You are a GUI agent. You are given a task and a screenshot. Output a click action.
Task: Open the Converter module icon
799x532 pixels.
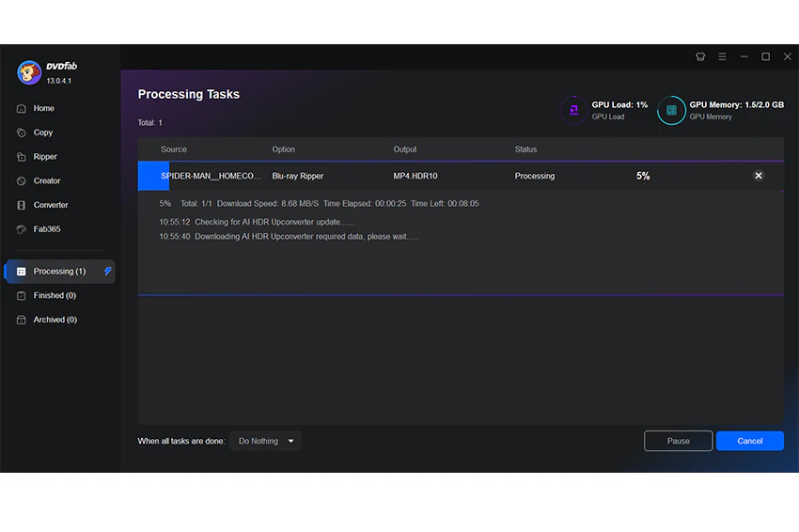(22, 205)
